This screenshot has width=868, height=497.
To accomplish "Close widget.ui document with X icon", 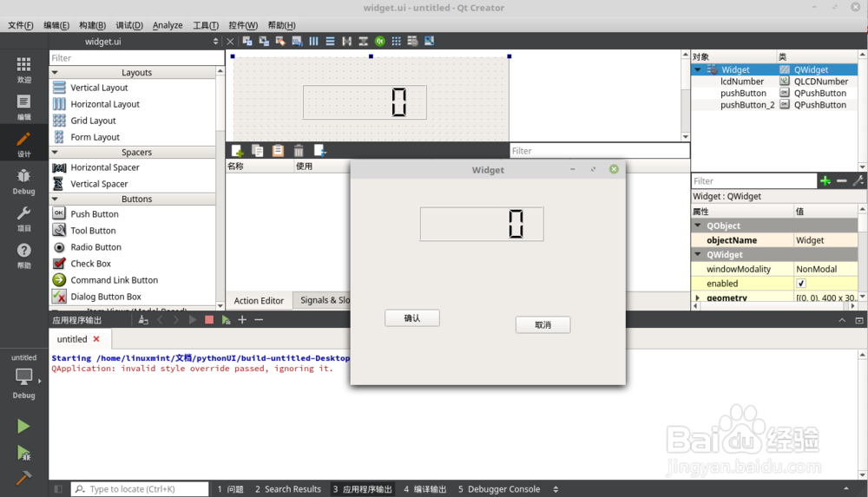I will point(230,42).
